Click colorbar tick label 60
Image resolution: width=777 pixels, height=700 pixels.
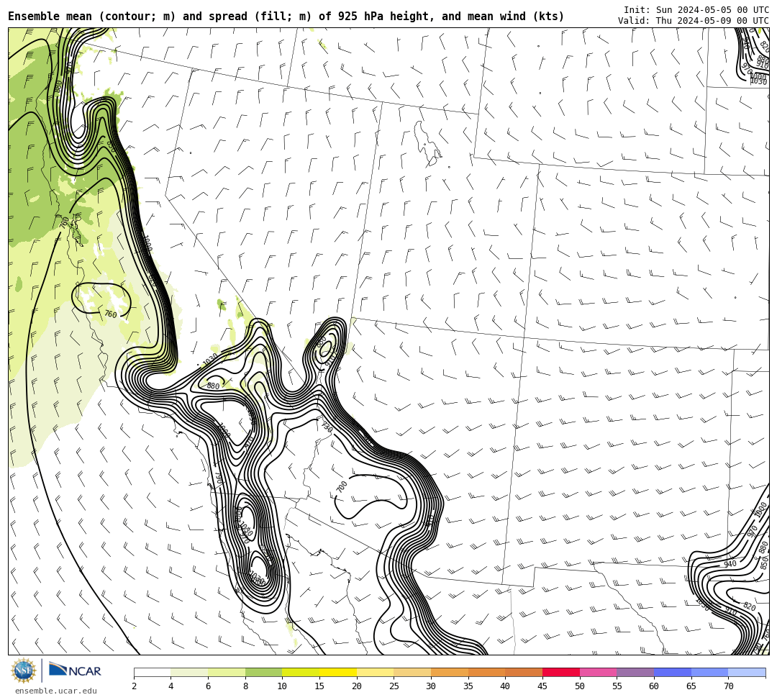tap(653, 686)
